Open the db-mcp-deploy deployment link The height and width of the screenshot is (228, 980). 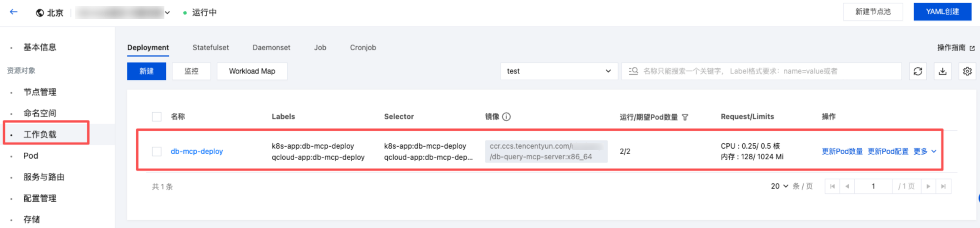pyautogui.click(x=197, y=152)
